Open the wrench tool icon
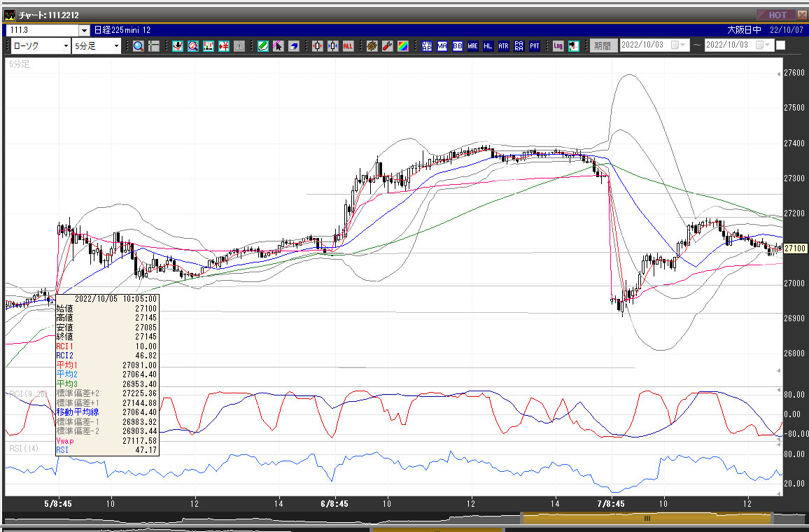The image size is (809, 532). pyautogui.click(x=388, y=46)
